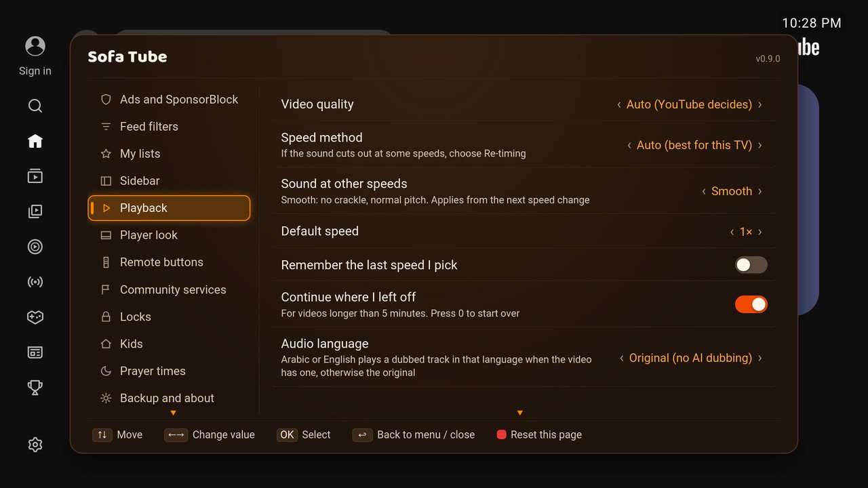
Task: Open Backup and about category
Action: 169,398
